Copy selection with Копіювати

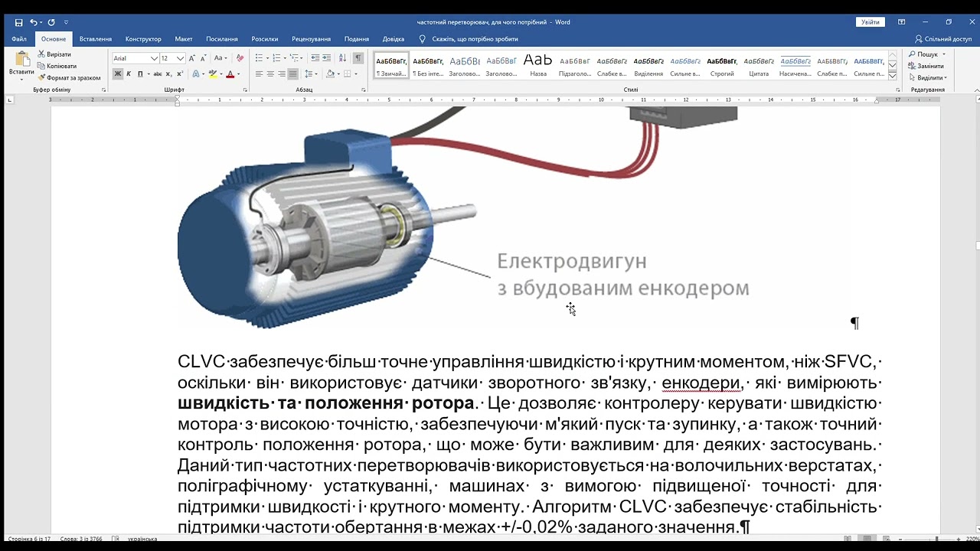(x=57, y=66)
